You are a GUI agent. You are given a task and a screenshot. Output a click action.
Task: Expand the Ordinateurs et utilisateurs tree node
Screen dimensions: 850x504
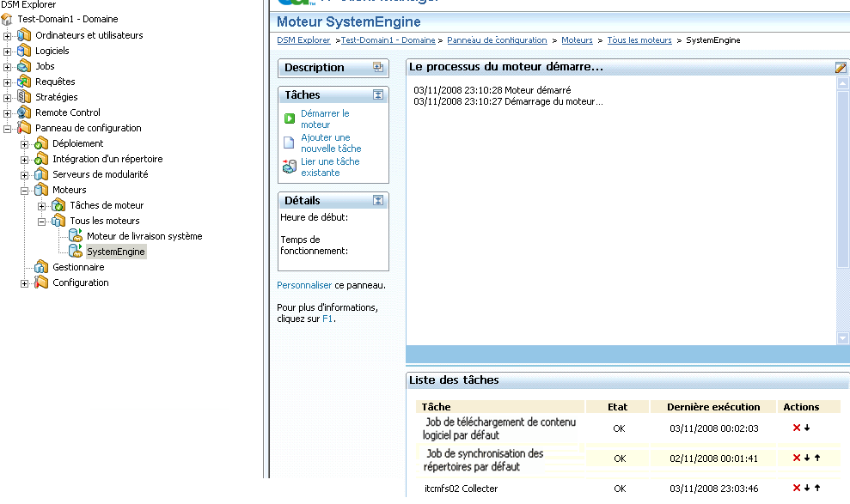click(8, 35)
